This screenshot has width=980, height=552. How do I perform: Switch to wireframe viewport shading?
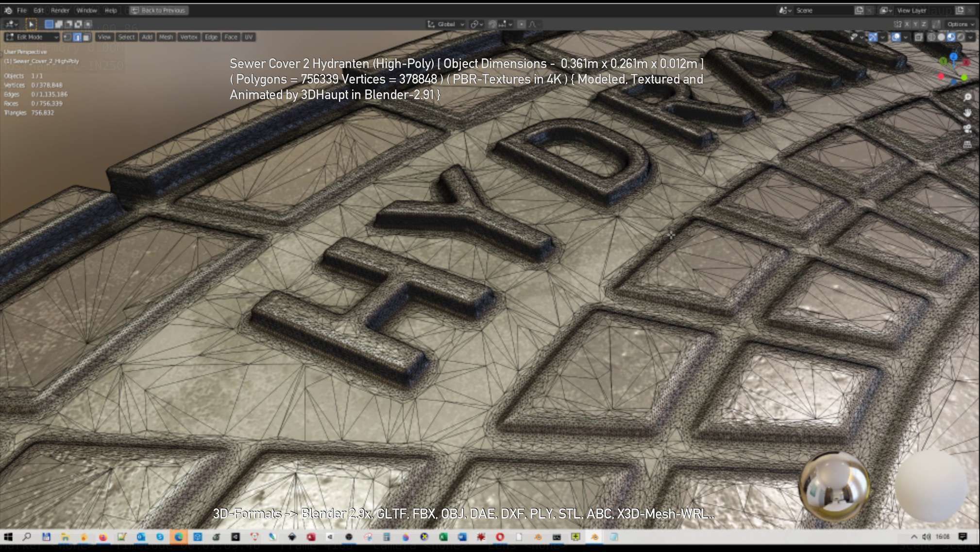click(x=931, y=37)
